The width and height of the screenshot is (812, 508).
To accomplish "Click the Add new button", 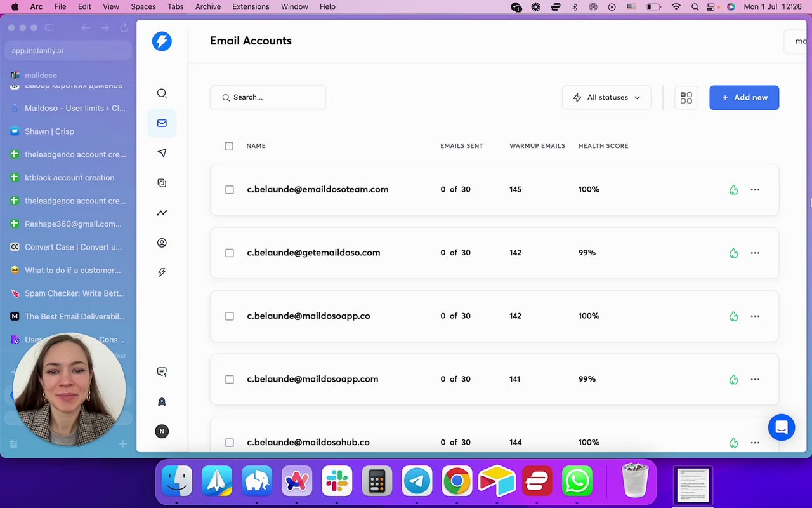I will [744, 98].
